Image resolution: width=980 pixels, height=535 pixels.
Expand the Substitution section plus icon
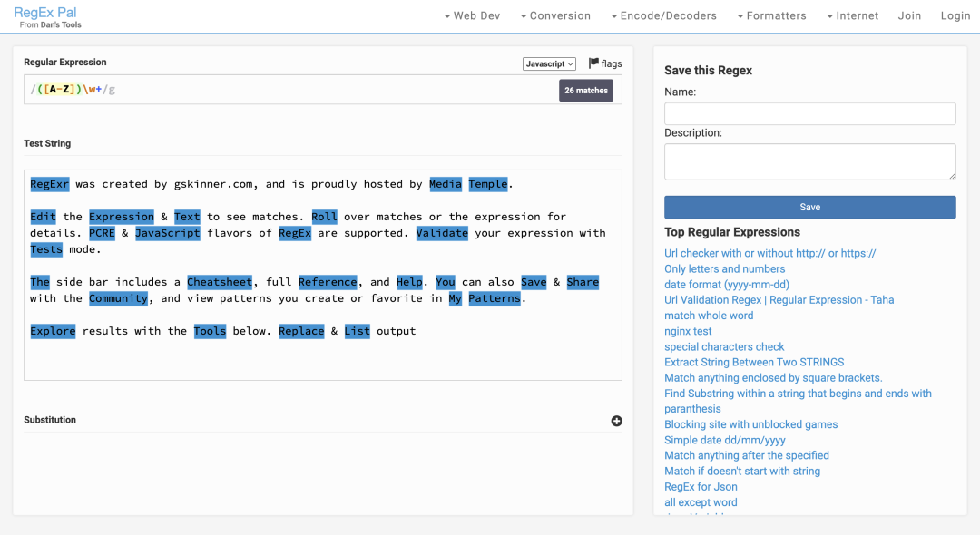616,421
